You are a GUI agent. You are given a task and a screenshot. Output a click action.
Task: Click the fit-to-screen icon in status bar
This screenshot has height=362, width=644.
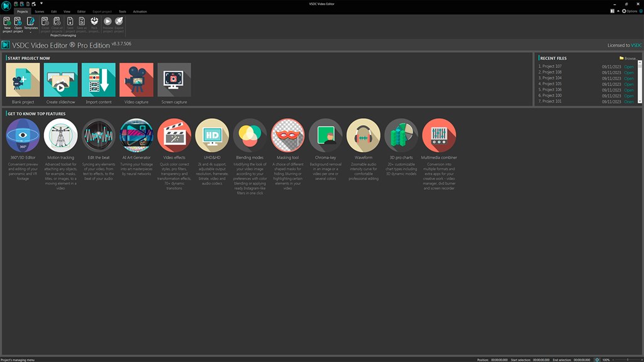point(597,359)
